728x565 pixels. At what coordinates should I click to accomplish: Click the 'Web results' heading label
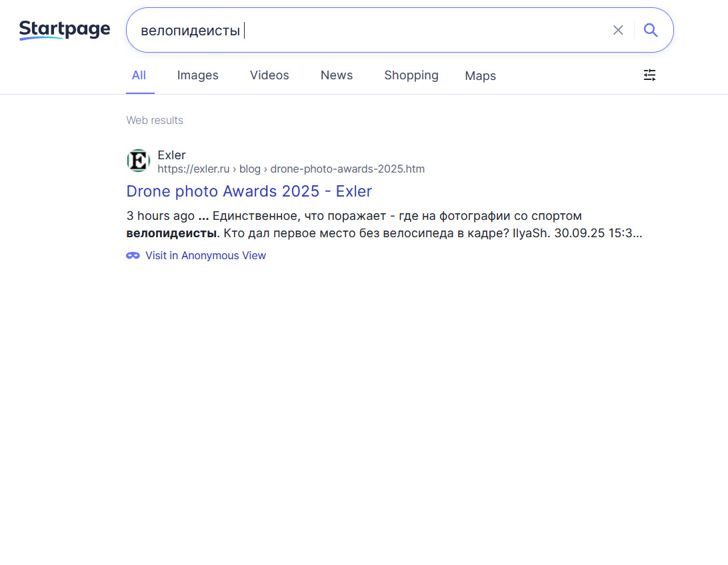(155, 121)
